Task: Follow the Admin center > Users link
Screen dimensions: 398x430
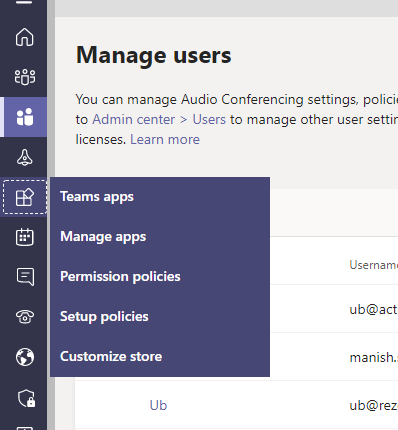Action: [159, 119]
